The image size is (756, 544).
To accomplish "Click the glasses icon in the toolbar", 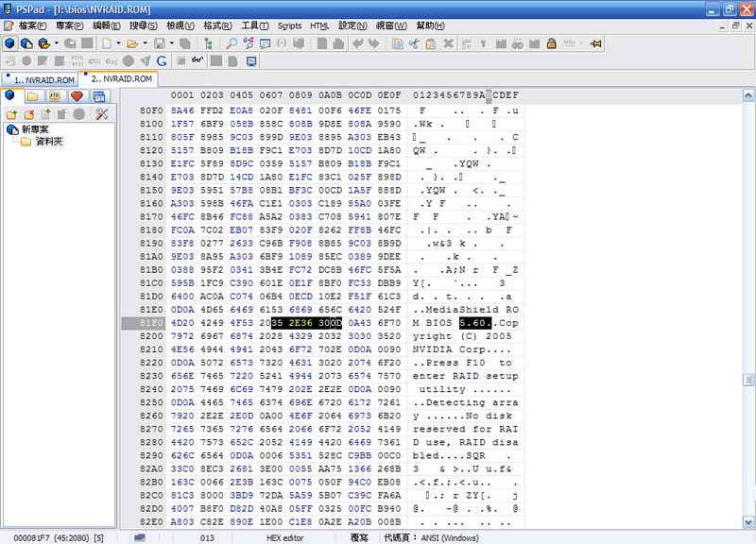I will (x=197, y=61).
